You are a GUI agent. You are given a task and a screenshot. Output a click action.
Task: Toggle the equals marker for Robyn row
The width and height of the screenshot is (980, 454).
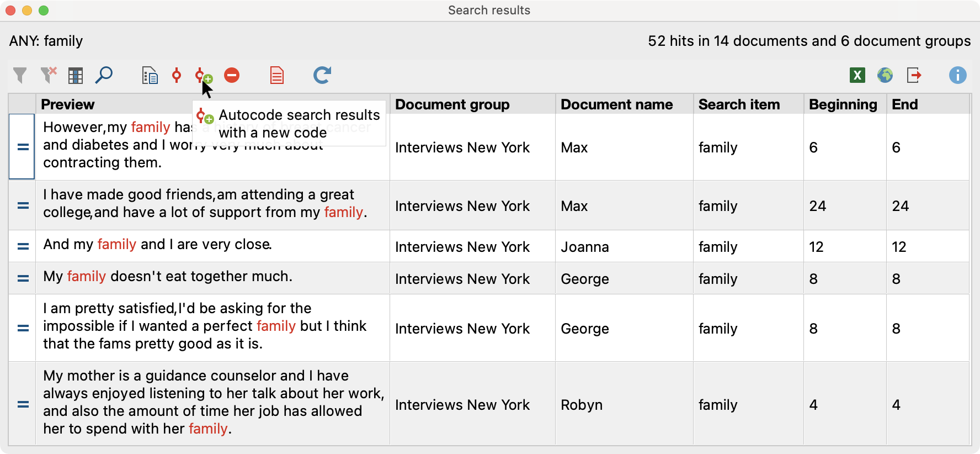[x=23, y=404]
